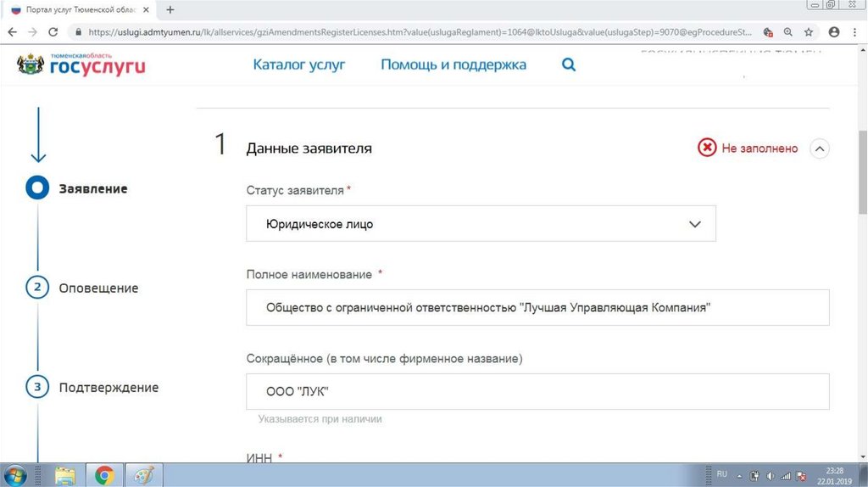Image resolution: width=868 pixels, height=487 pixels.
Task: Open File Explorer from the taskbar
Action: click(64, 475)
